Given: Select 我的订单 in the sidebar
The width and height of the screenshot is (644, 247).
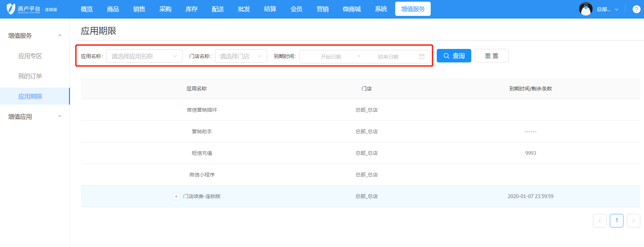Looking at the screenshot, I should click(30, 76).
